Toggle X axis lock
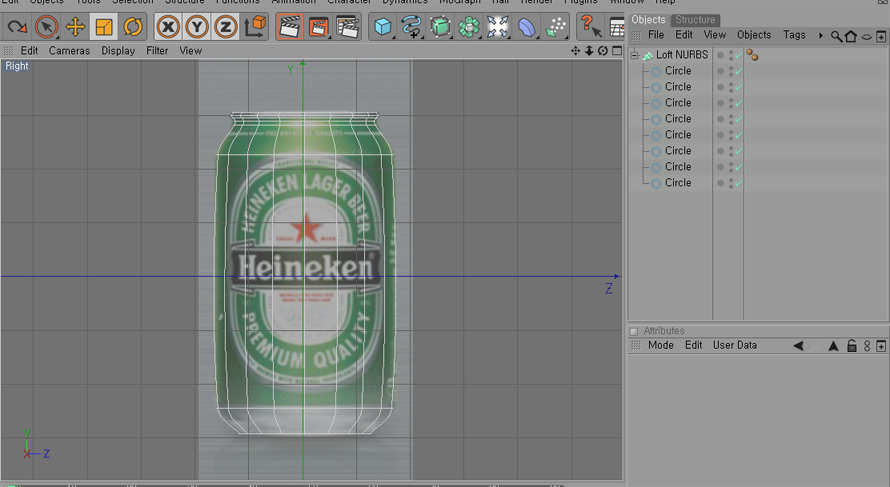Image resolution: width=890 pixels, height=487 pixels. pyautogui.click(x=167, y=27)
